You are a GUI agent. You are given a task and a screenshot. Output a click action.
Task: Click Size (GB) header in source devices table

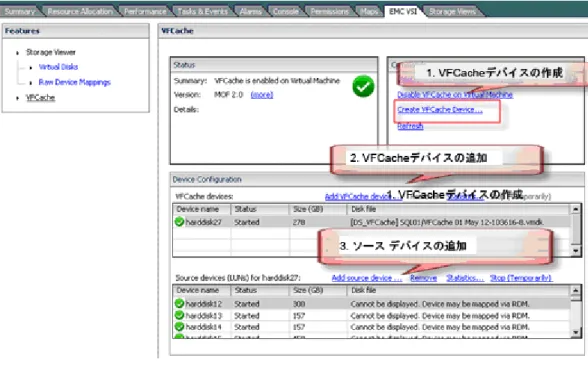coord(318,290)
